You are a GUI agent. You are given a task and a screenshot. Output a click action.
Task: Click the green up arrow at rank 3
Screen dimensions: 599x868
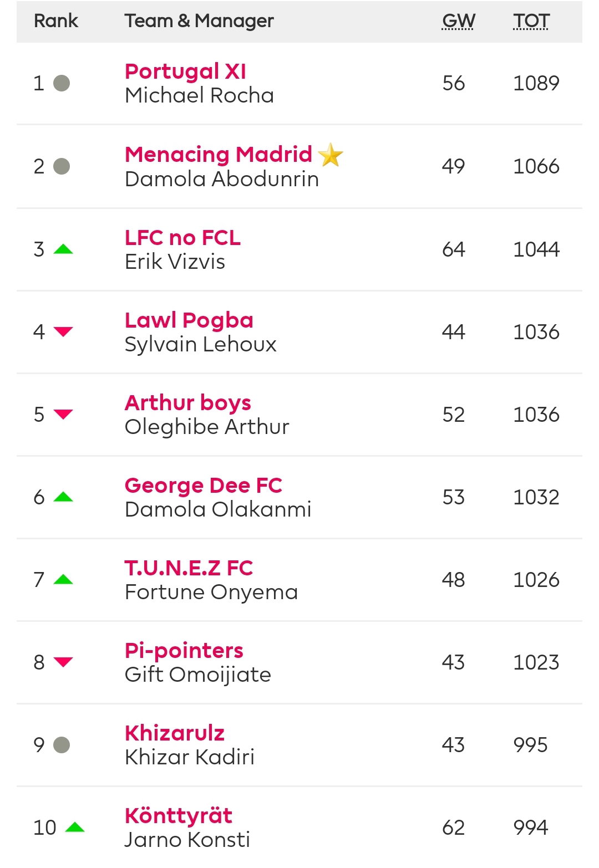pos(63,249)
